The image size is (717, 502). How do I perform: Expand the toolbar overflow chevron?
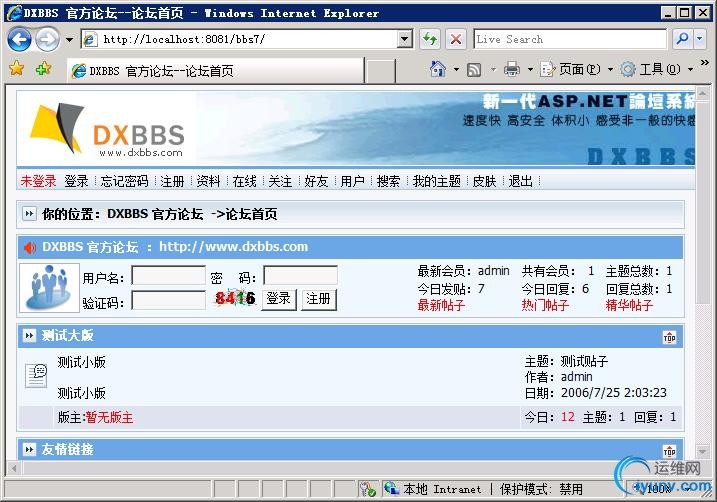(x=705, y=62)
